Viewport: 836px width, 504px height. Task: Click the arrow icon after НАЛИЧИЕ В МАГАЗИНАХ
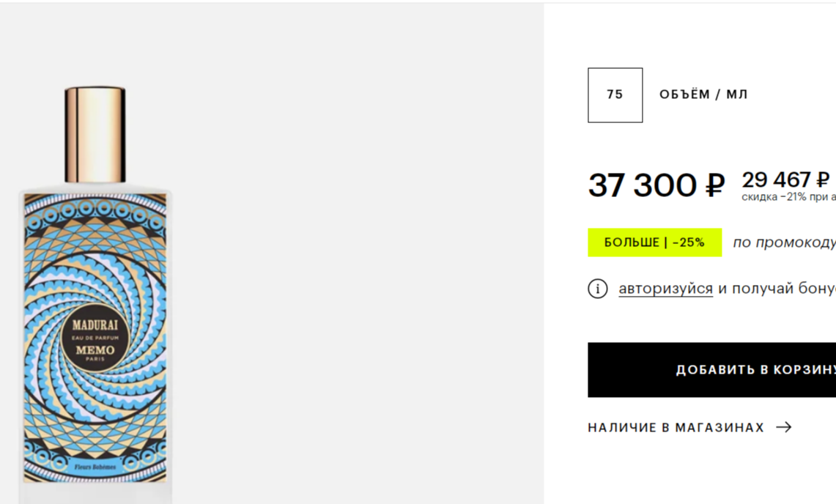click(x=784, y=427)
